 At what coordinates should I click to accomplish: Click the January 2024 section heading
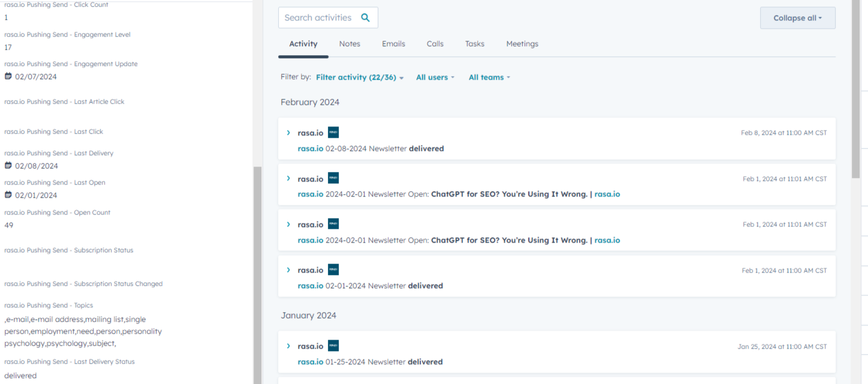tap(309, 316)
